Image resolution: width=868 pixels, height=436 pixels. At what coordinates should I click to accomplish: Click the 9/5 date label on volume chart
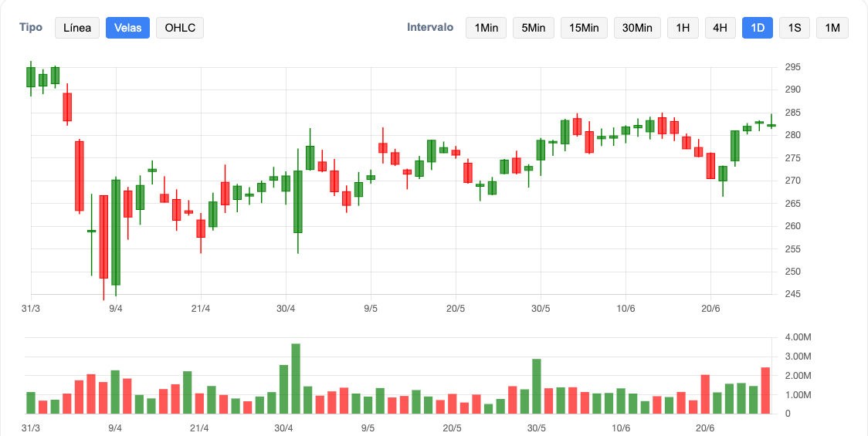368,428
